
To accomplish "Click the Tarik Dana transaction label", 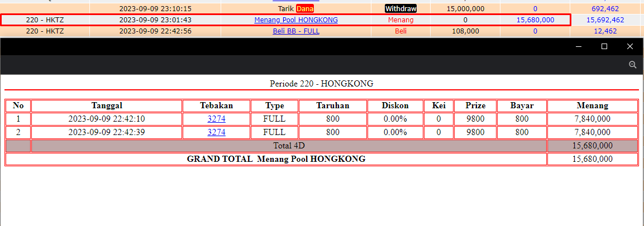I will click(296, 8).
